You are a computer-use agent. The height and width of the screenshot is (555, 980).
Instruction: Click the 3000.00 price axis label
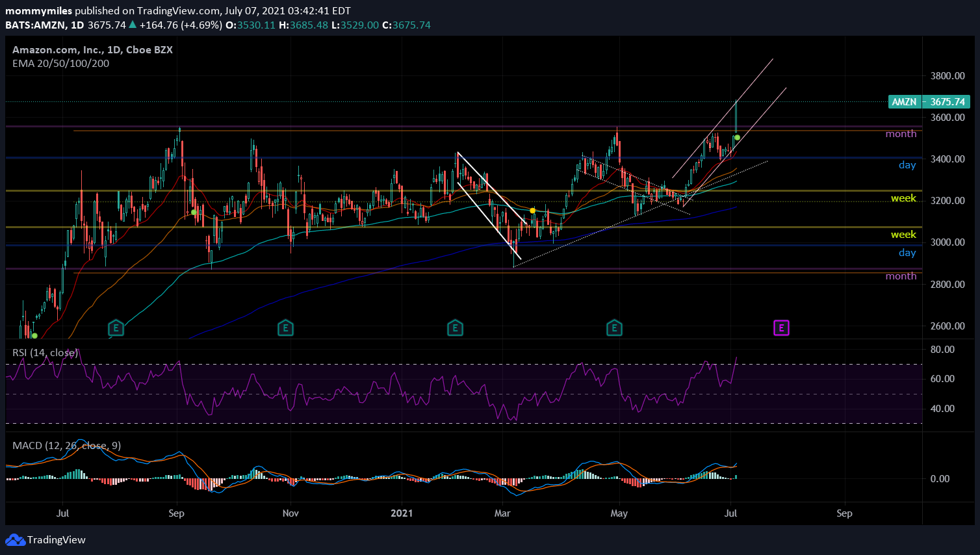pyautogui.click(x=948, y=242)
